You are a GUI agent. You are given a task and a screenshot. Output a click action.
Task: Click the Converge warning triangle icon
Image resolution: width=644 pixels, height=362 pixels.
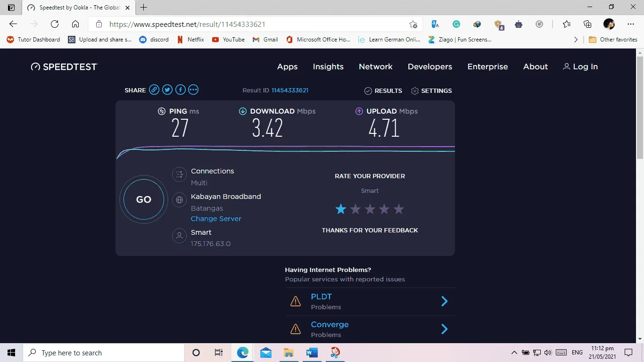(296, 329)
